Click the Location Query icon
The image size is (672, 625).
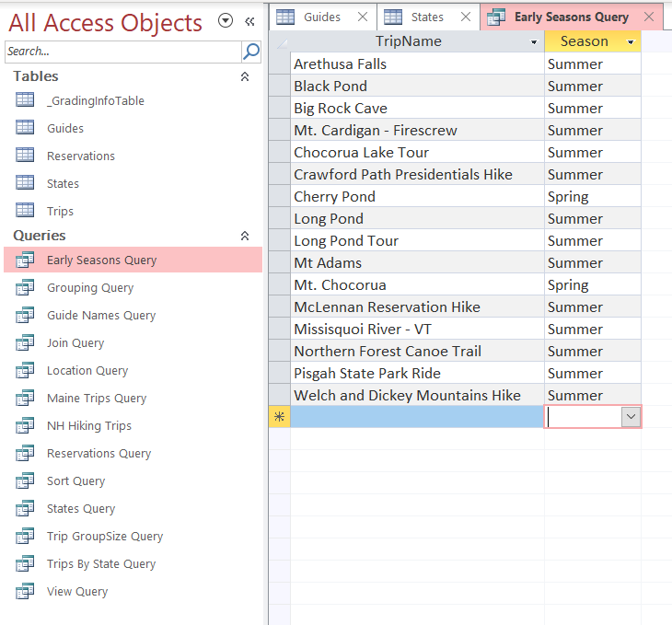click(x=25, y=370)
